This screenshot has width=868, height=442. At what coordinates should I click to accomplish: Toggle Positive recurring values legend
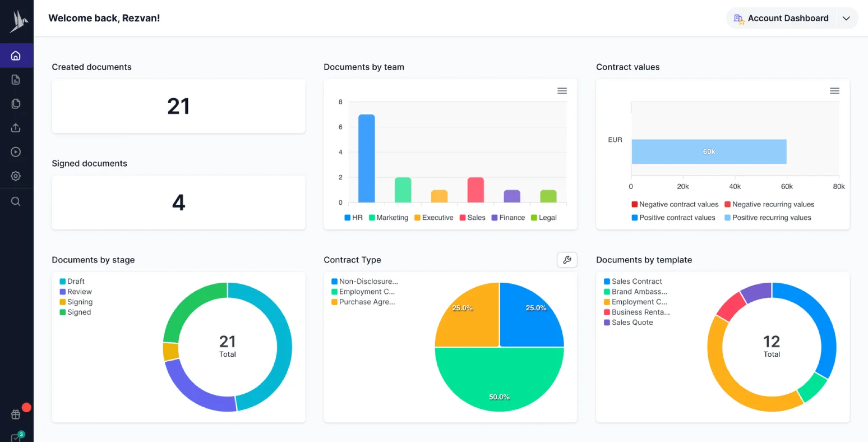pyautogui.click(x=768, y=218)
